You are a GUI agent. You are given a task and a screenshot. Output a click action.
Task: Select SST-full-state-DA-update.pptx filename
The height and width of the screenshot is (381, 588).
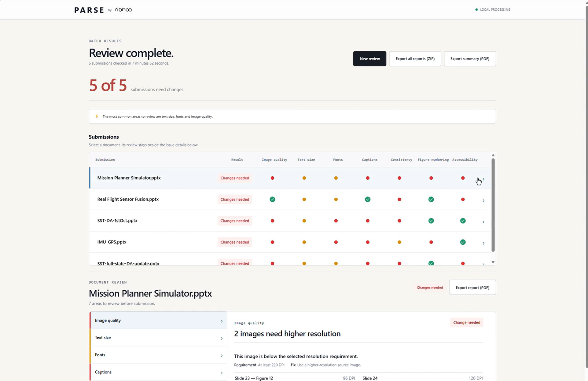(128, 263)
